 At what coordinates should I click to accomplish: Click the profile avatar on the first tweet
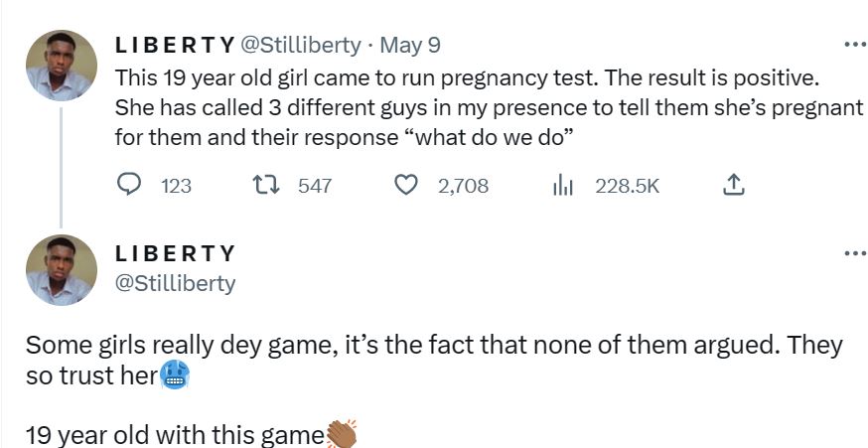[61, 65]
